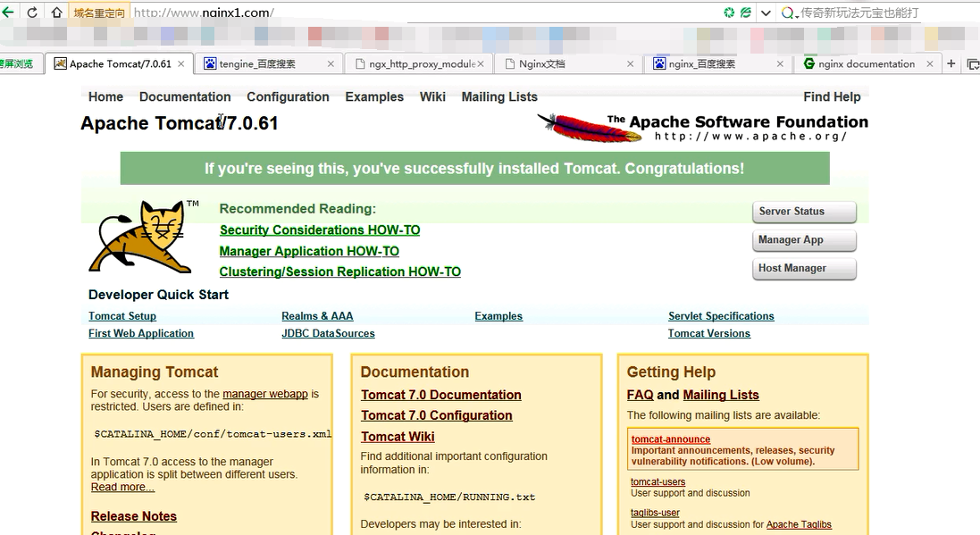Close the tengine Baidu search tab

pyautogui.click(x=331, y=63)
